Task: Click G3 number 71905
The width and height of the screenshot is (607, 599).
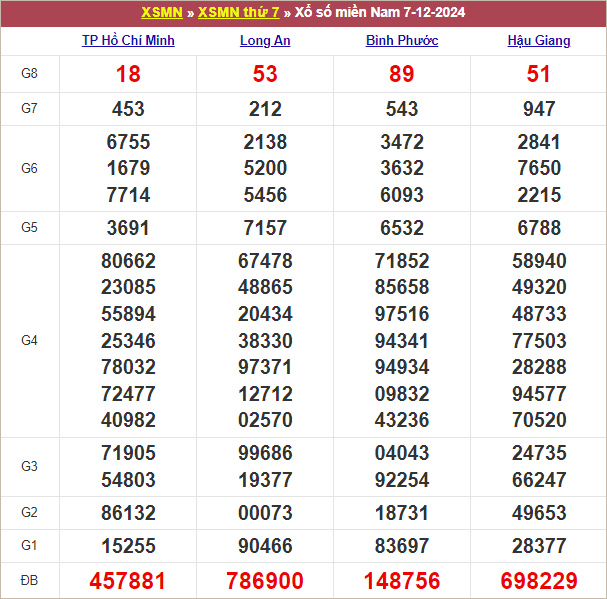Action: point(128,453)
